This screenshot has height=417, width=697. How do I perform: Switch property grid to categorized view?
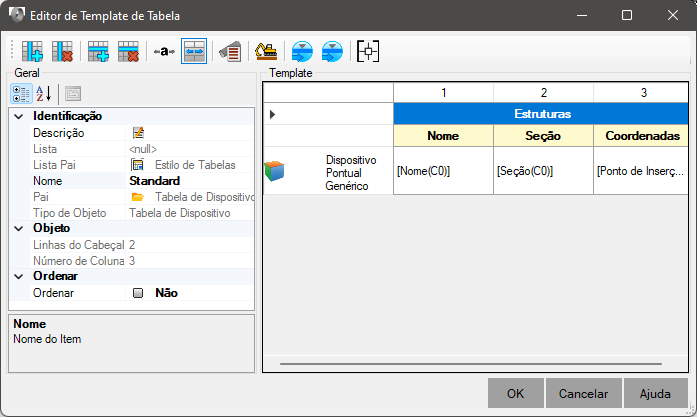[x=21, y=94]
